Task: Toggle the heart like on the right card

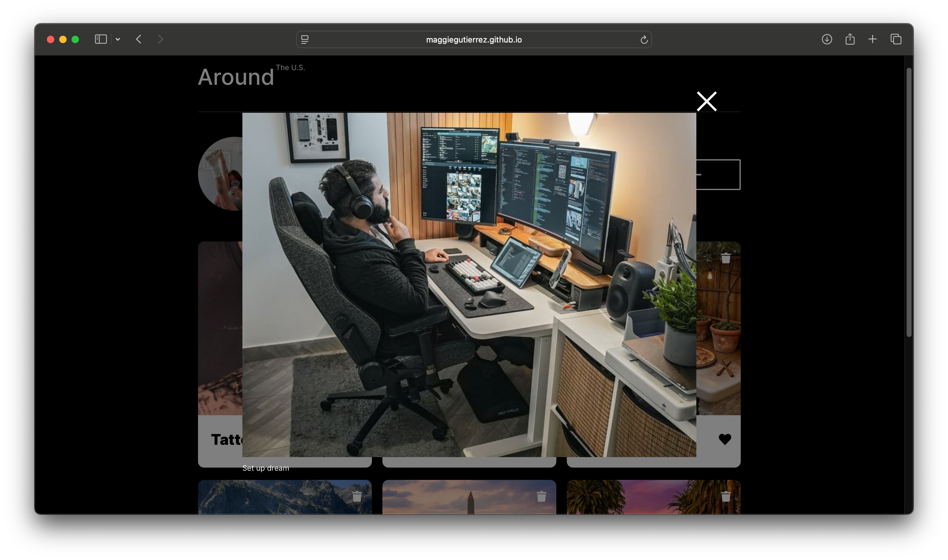Action: tap(725, 439)
